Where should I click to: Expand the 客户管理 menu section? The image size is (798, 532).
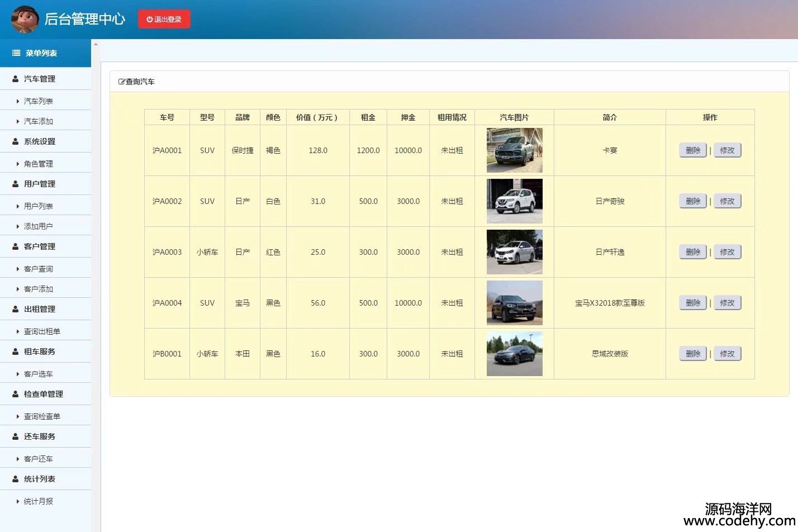pos(45,246)
